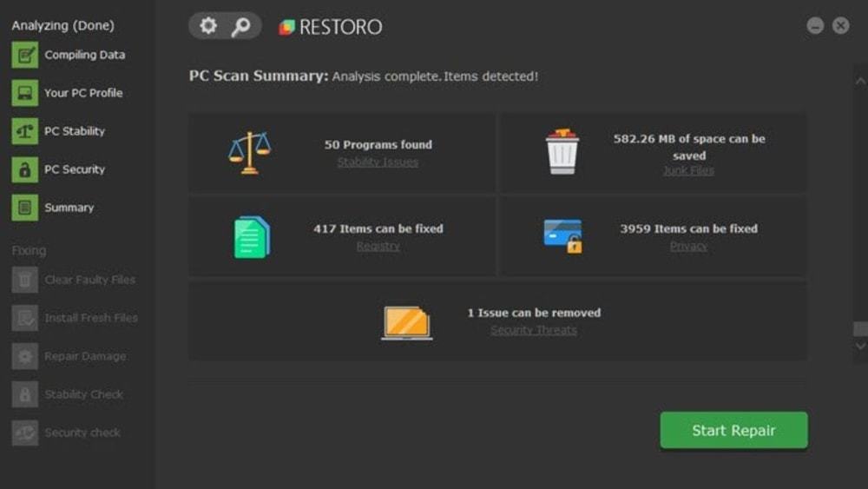
Task: Click the Repair Damage gear icon
Action: pyautogui.click(x=25, y=356)
